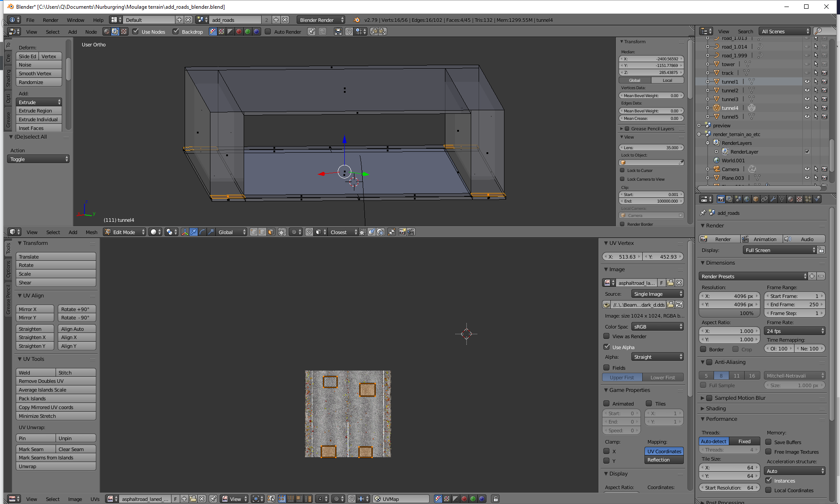The image size is (840, 504).
Task: Open the UVs menu in image editor
Action: point(95,499)
